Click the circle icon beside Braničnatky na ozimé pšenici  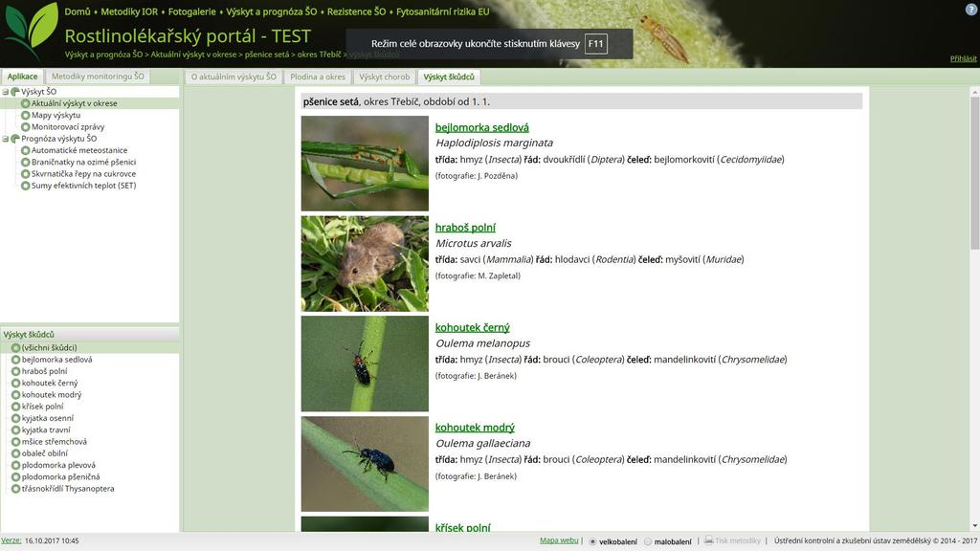(x=26, y=162)
